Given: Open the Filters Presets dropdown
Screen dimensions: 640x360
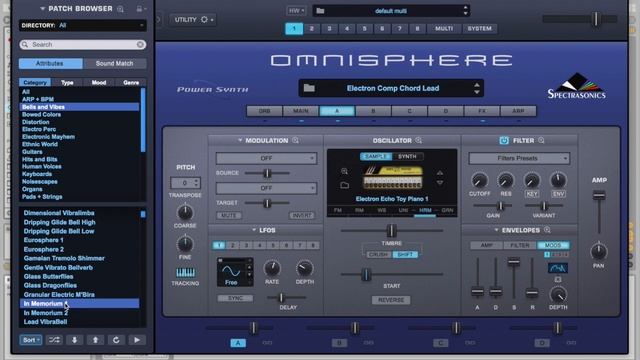Looking at the screenshot, I should coord(519,158).
